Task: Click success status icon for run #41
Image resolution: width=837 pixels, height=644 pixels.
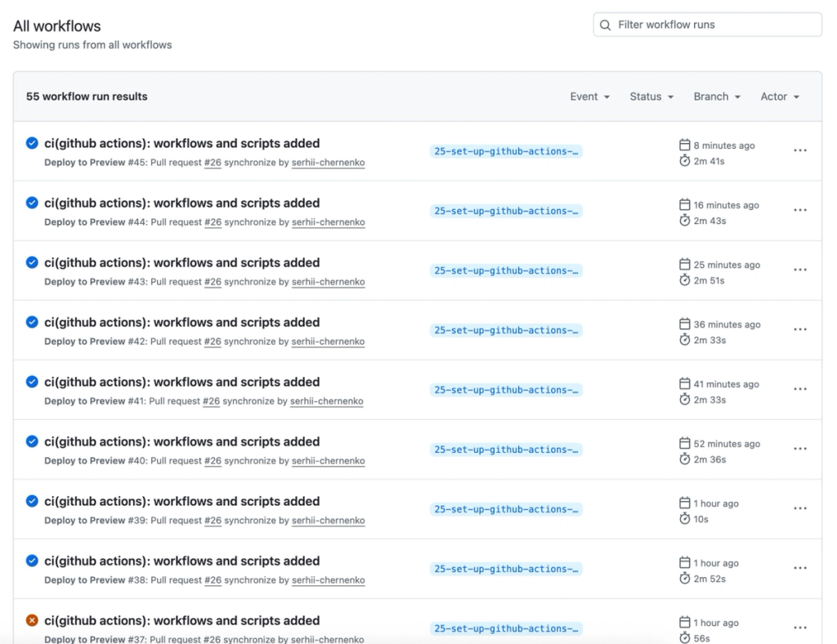Action: point(32,382)
